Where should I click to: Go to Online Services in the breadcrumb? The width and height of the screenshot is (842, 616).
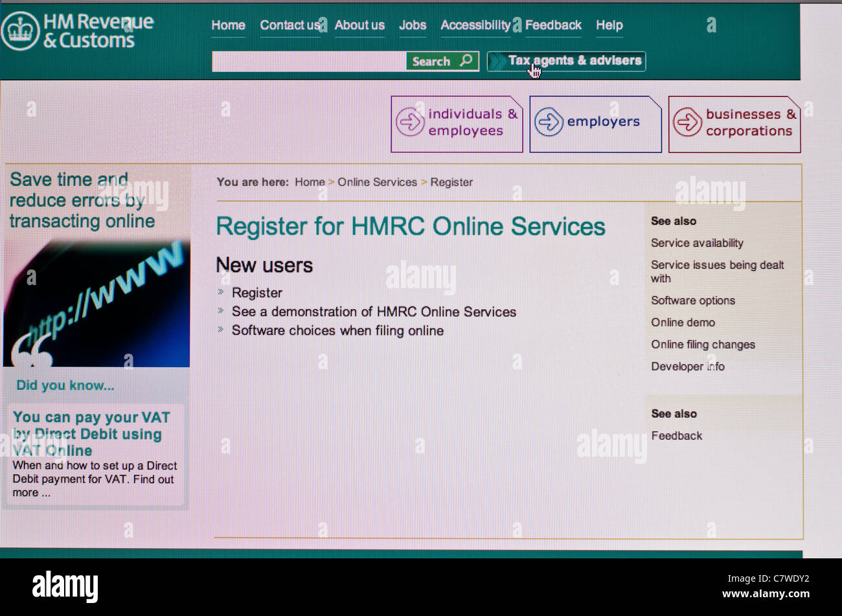tap(377, 182)
